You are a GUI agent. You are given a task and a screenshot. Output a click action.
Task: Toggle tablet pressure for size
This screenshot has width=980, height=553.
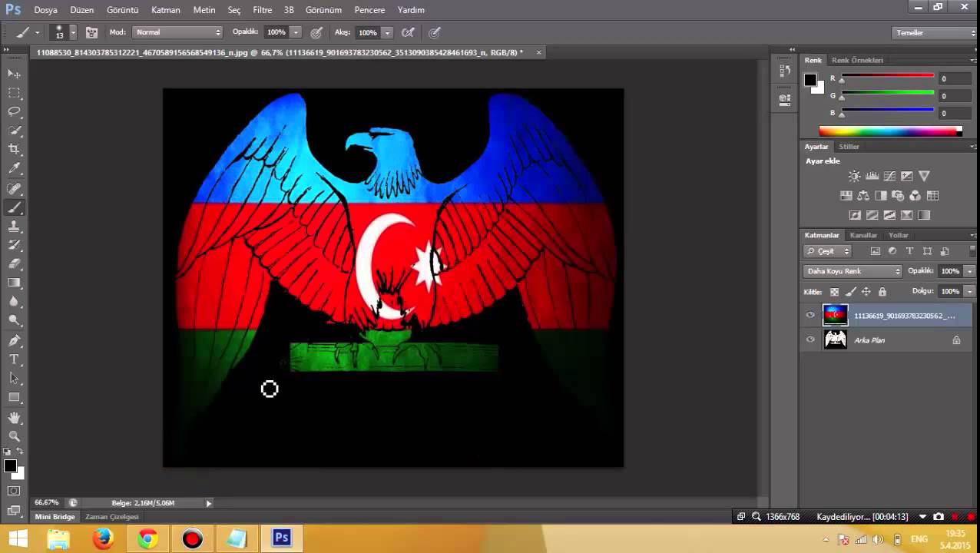[x=435, y=32]
